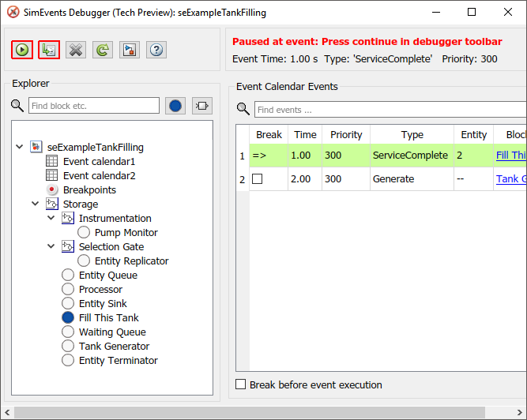Click the '1.00' time cell in row 1
527x420 pixels.
click(x=305, y=156)
